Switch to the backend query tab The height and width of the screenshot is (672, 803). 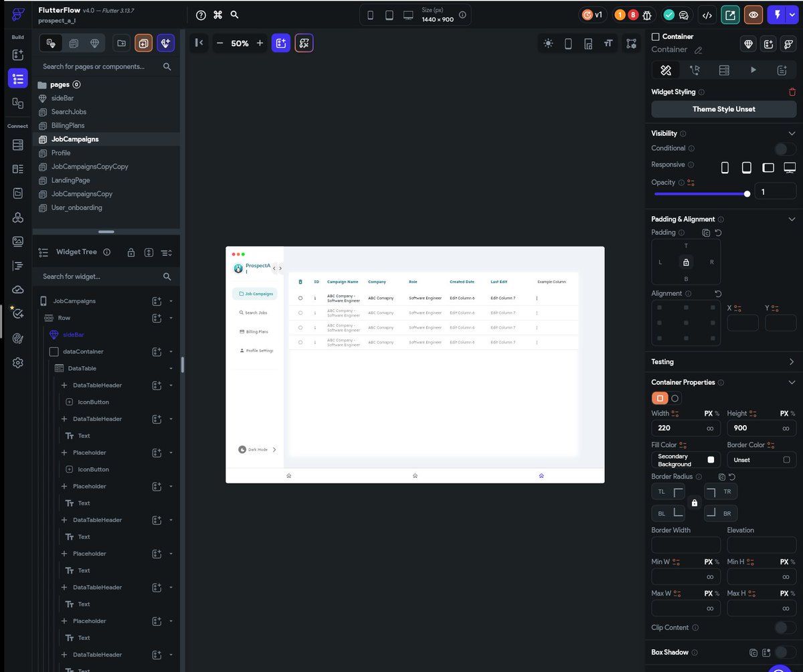pyautogui.click(x=724, y=70)
